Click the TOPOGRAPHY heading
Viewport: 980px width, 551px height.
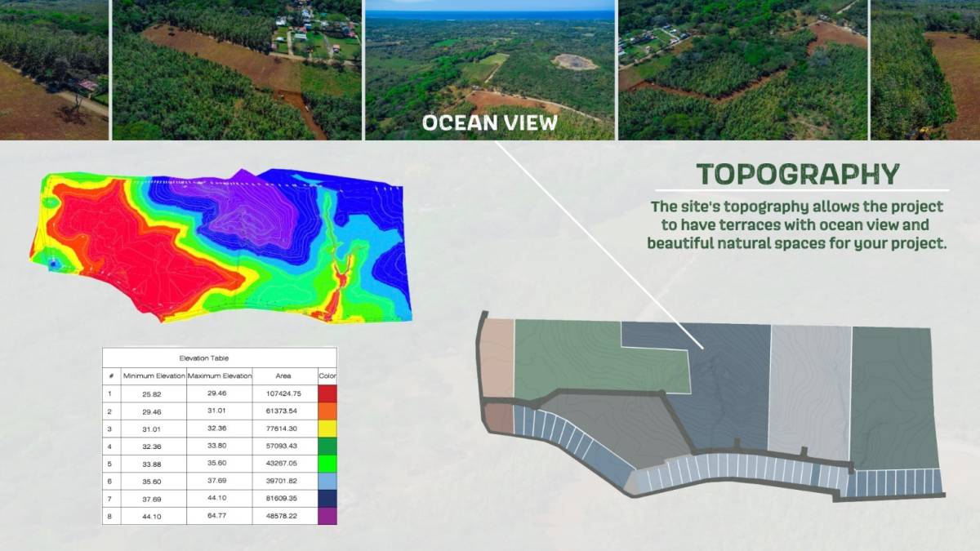coord(797,174)
